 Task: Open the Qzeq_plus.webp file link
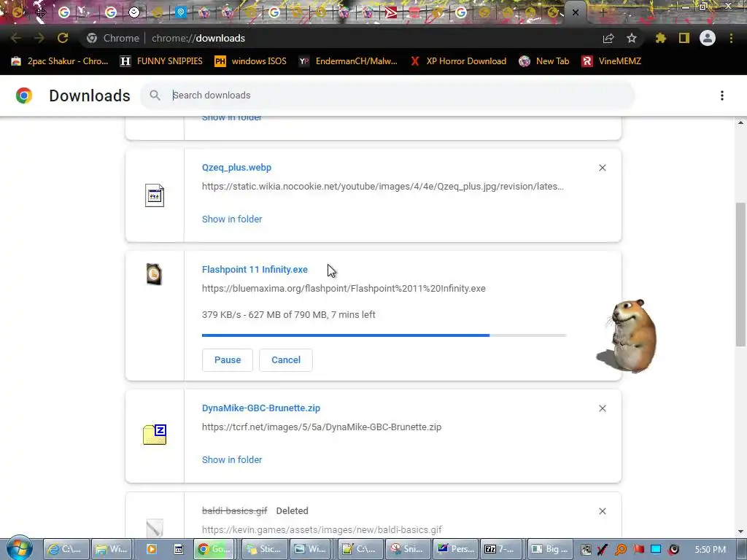[236, 168]
